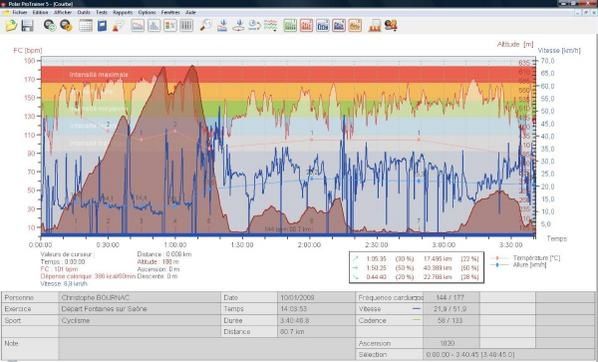Click the downhill row 0:44:40 in slope box
The height and width of the screenshot is (362, 598).
click(x=416, y=277)
